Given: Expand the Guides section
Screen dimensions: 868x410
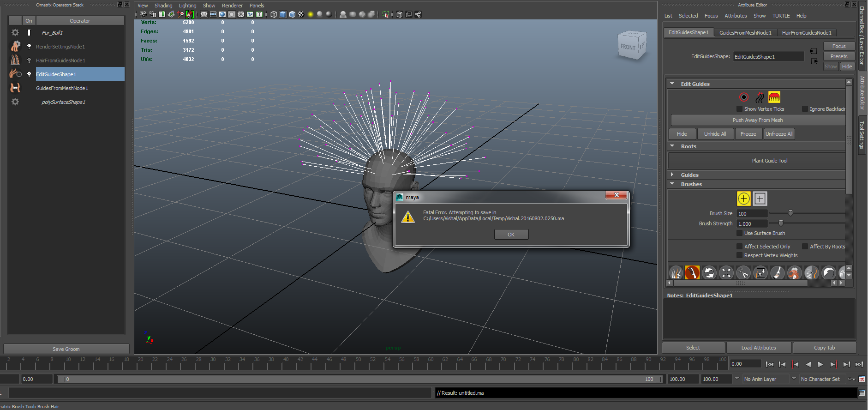Looking at the screenshot, I should click(x=672, y=175).
